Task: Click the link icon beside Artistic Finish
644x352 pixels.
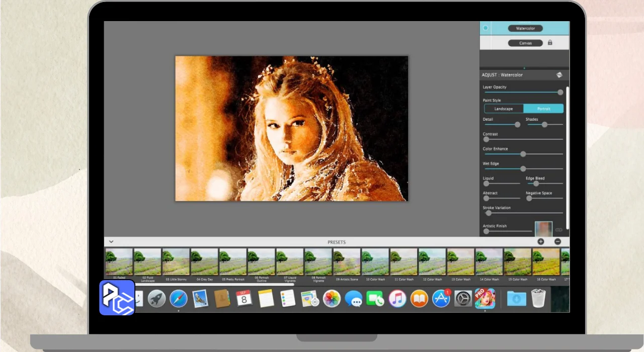Action: [558, 230]
